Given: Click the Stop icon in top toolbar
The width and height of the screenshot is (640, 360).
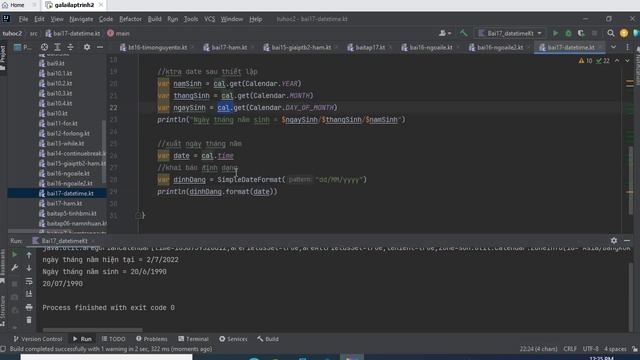Looking at the screenshot, I should click(x=594, y=33).
